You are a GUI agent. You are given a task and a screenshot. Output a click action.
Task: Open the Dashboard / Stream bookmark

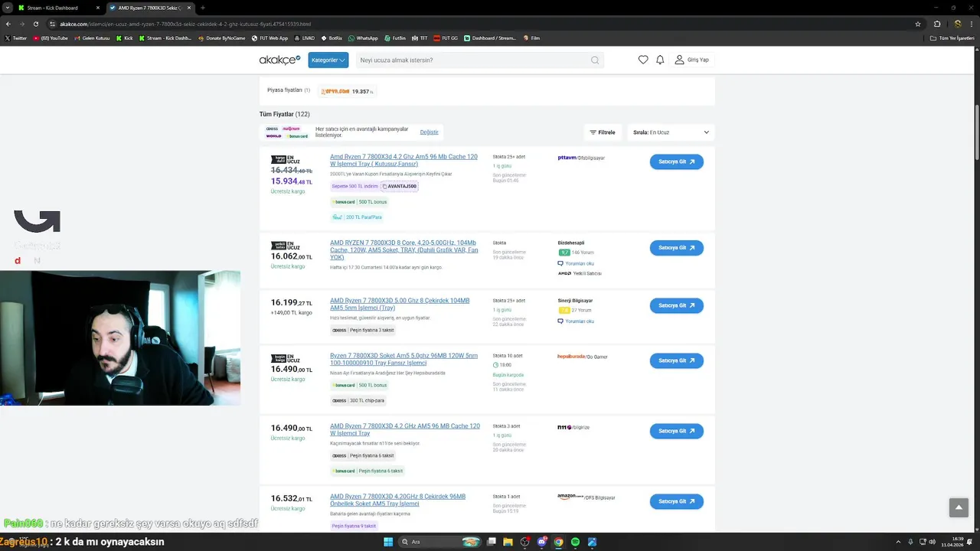point(491,37)
